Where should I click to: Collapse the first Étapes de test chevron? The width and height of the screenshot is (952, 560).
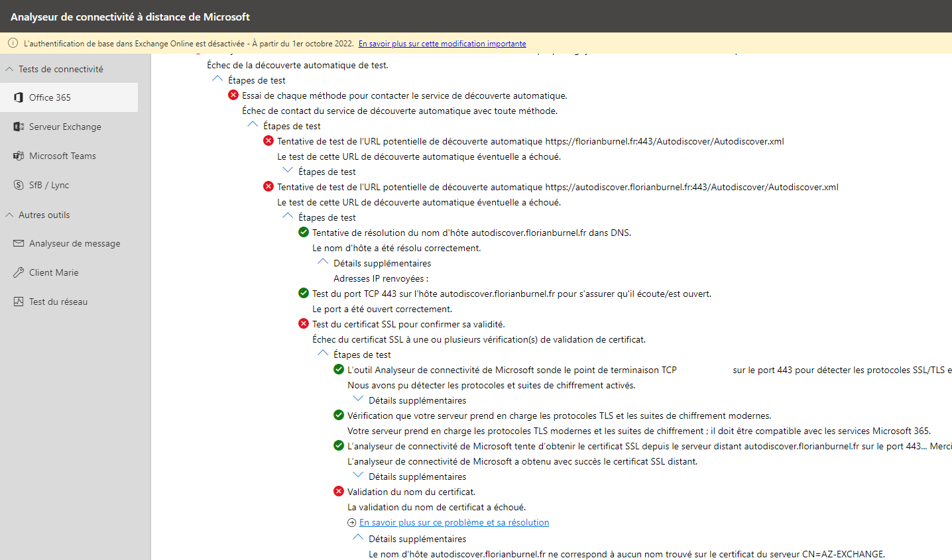pyautogui.click(x=217, y=78)
